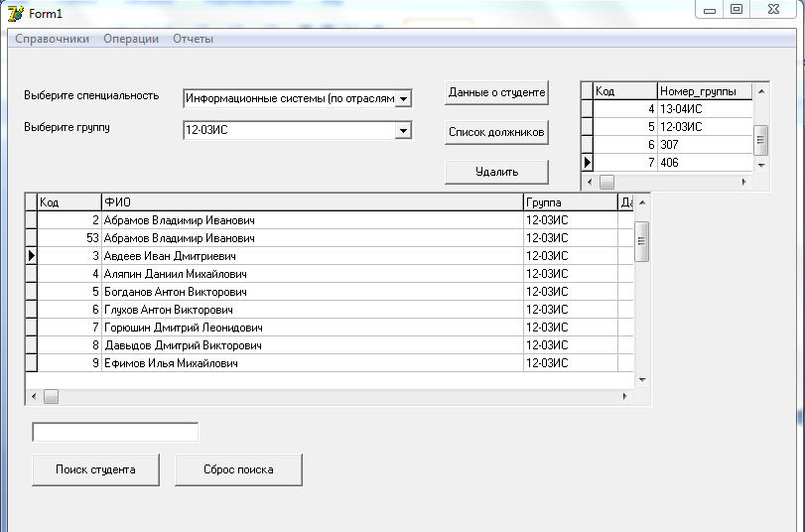Click the Данные о студенте button

coord(496,93)
